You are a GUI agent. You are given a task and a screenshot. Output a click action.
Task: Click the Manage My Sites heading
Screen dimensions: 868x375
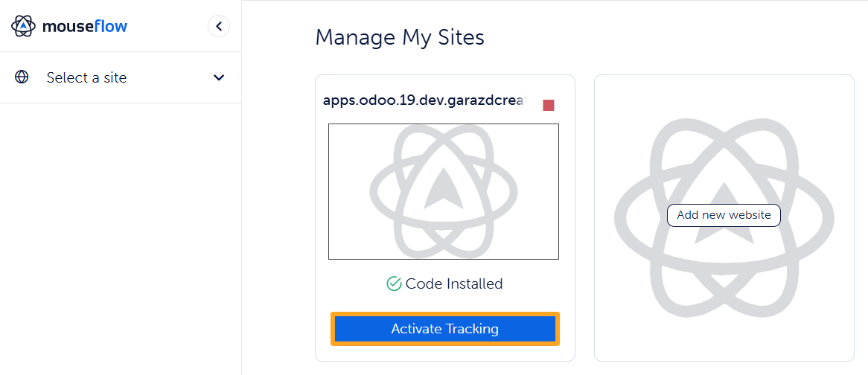pyautogui.click(x=400, y=38)
